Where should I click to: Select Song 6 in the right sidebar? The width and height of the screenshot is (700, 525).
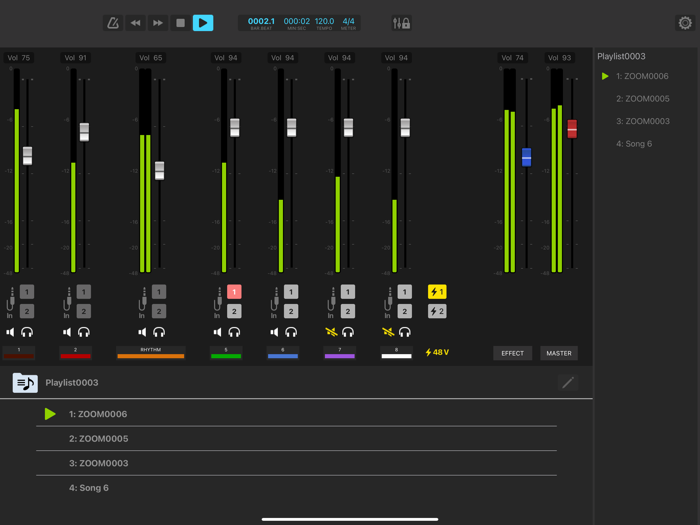(x=634, y=144)
